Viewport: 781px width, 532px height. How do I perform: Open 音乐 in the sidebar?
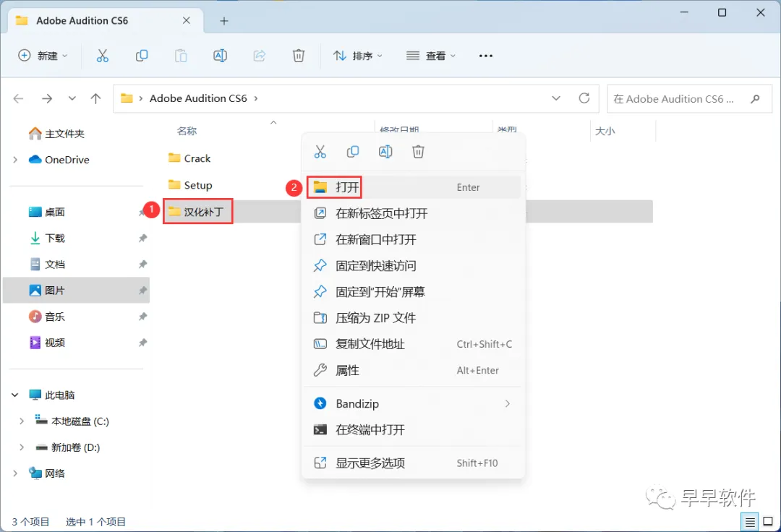click(x=47, y=317)
